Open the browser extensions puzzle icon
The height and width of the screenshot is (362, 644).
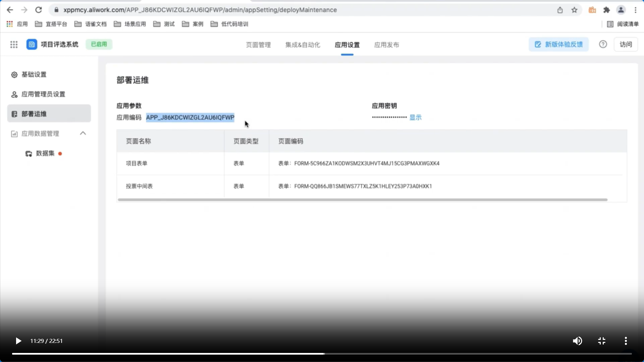[606, 10]
